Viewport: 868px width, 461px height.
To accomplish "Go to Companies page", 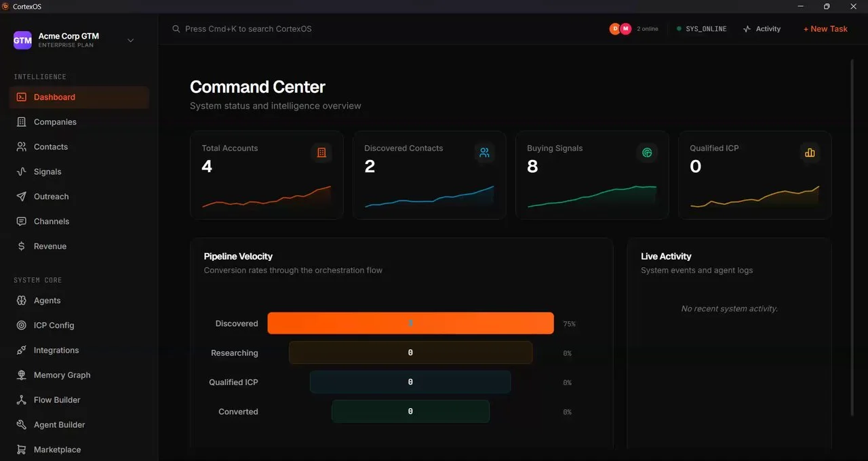I will (79, 122).
